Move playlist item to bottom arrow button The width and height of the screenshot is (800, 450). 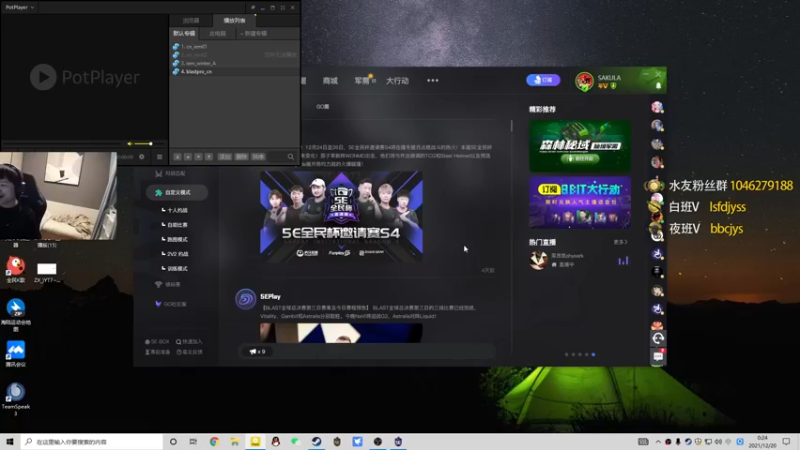tap(209, 157)
